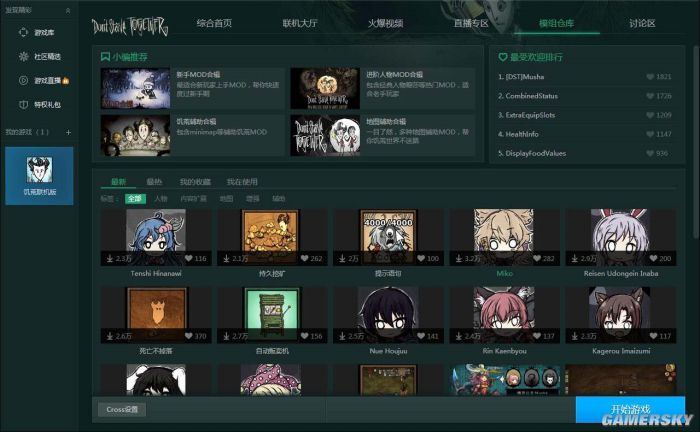This screenshot has height=432, width=700.
Task: Click download icon on 死亡不掉落 card
Action: pyautogui.click(x=110, y=336)
